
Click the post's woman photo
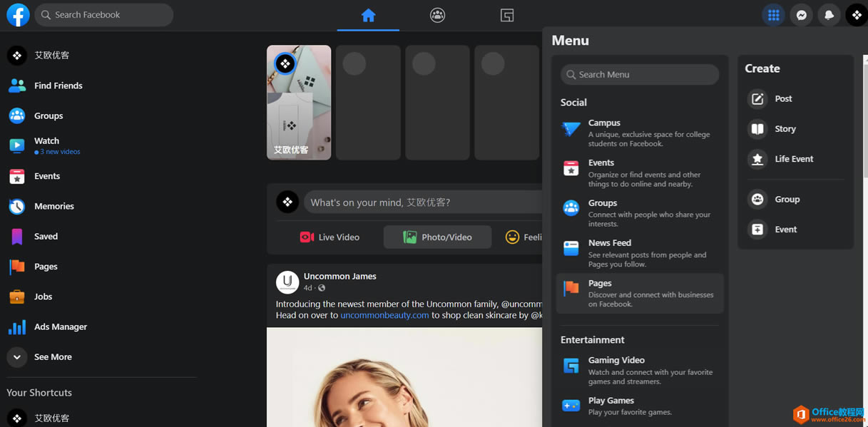[x=404, y=377]
